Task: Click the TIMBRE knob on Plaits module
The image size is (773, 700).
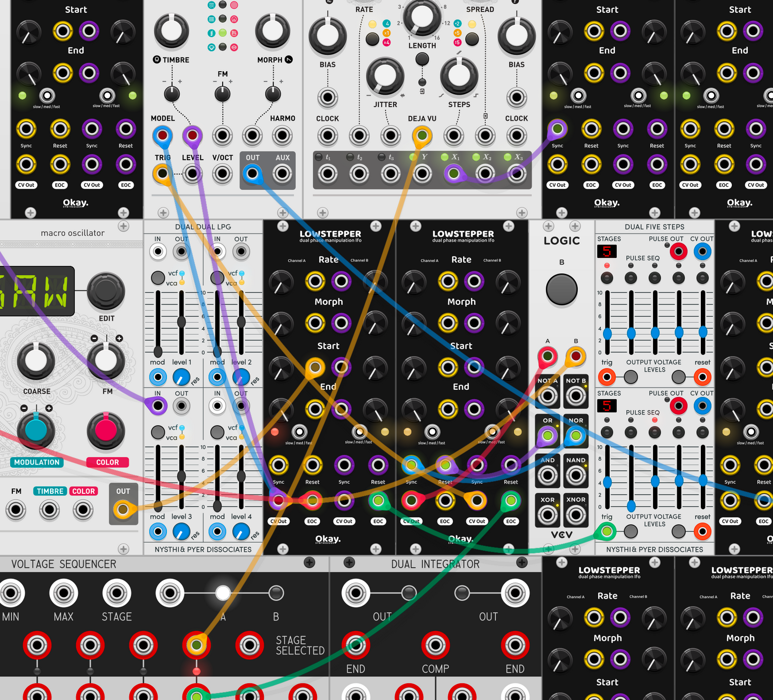Action: pos(172,30)
